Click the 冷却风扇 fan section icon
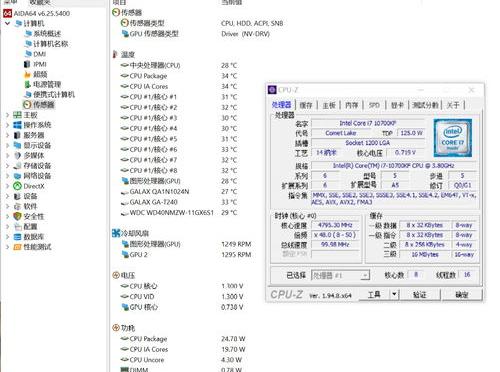This screenshot has width=500, height=372. coord(116,233)
